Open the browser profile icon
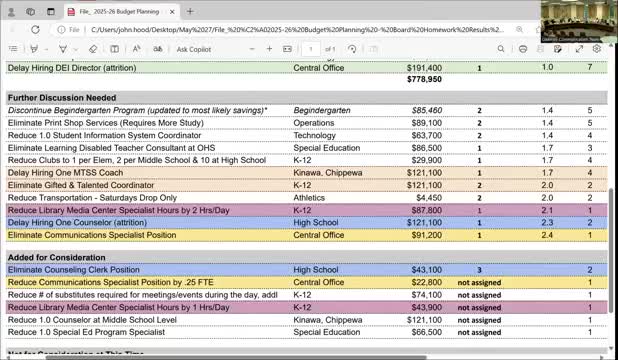Screen dimensions: 618x360 tap(11, 12)
